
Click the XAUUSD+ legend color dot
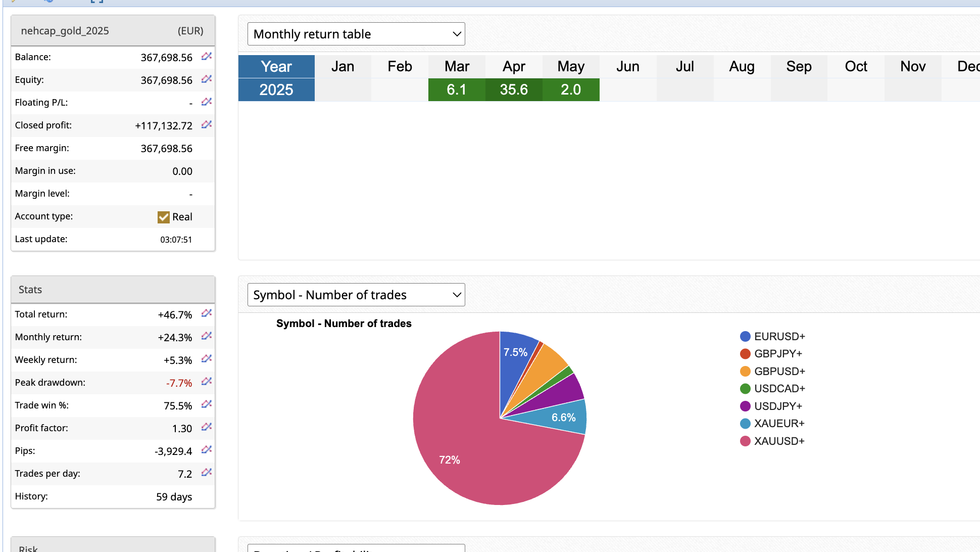(745, 441)
